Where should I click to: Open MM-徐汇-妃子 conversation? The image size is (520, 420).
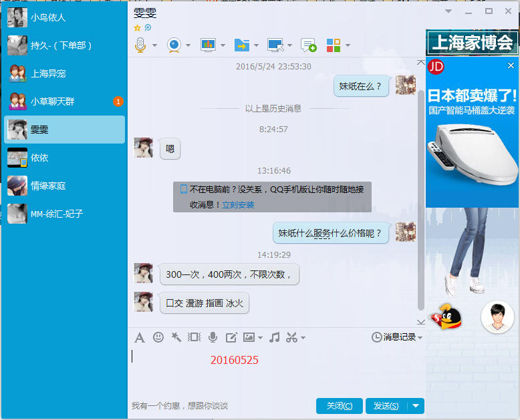[x=64, y=214]
